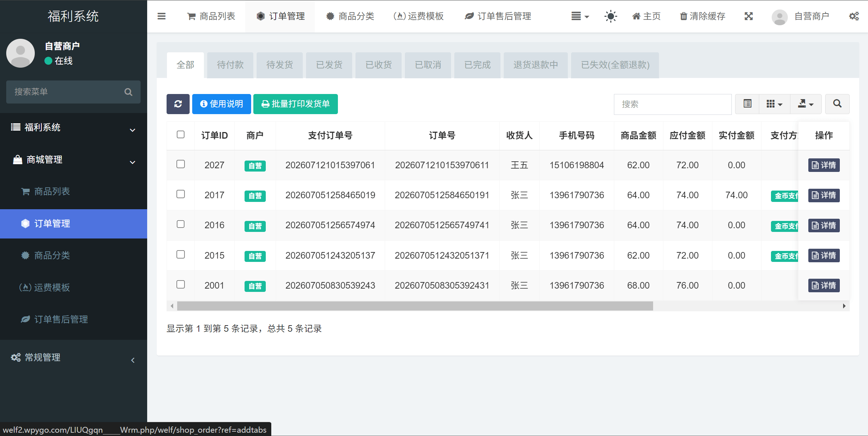Click the horizontal table scrollbar thumb

click(x=415, y=306)
